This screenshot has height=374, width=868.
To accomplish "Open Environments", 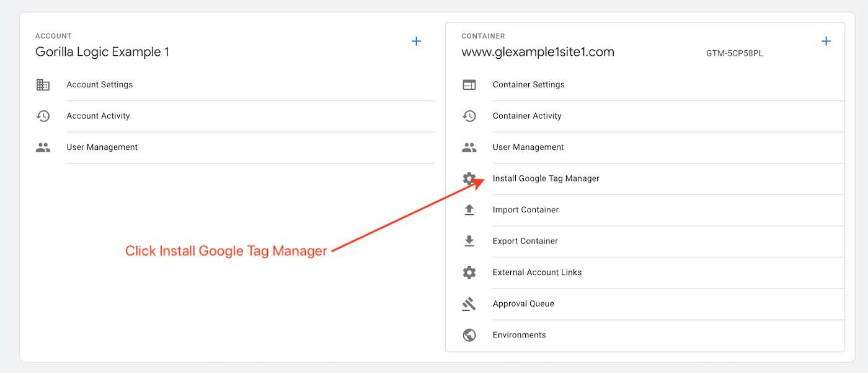I will (x=520, y=335).
